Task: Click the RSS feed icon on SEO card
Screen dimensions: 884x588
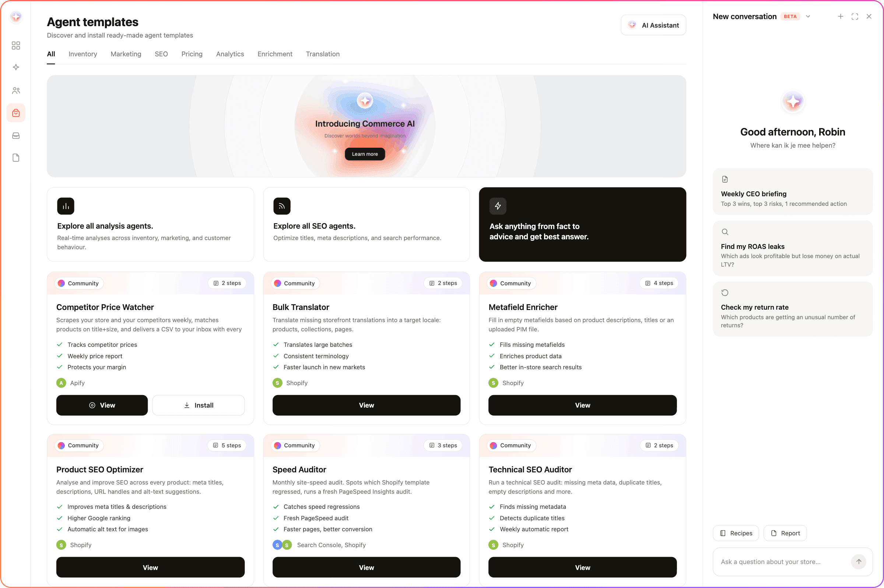Action: point(282,206)
